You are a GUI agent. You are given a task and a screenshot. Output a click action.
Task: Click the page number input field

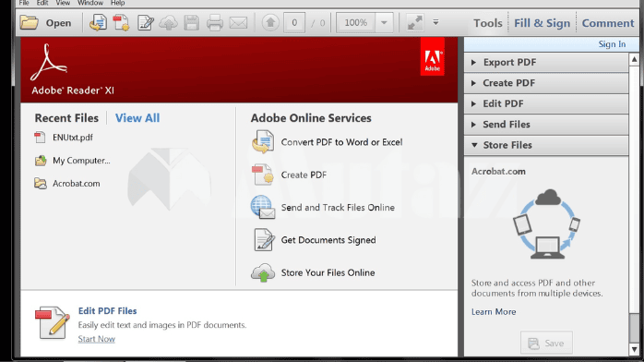(x=294, y=22)
